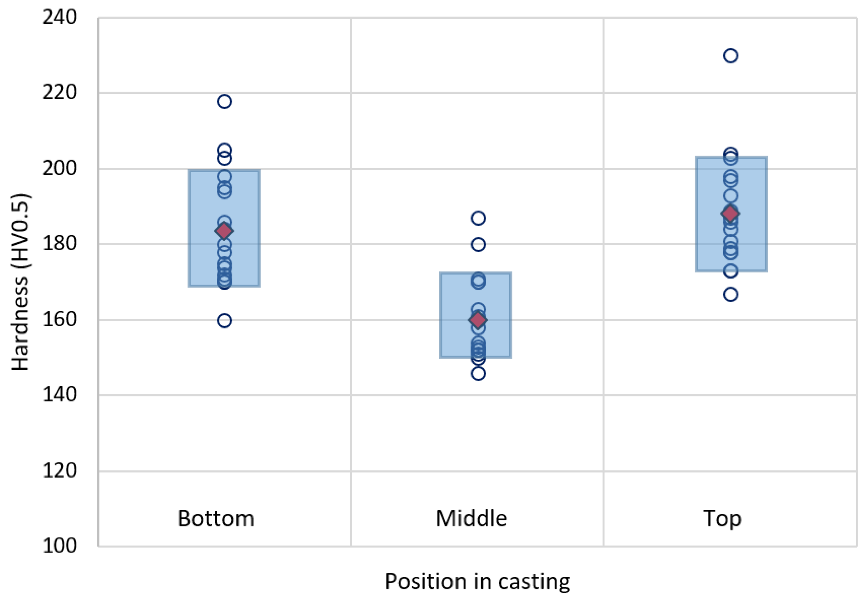The height and width of the screenshot is (598, 868).
Task: Select the lowest data circle in Middle column
Action: 478,373
